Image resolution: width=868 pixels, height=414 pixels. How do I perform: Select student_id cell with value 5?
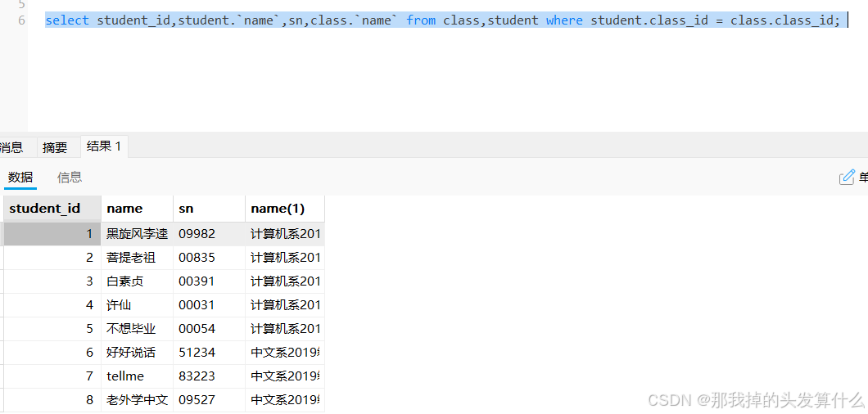click(52, 329)
